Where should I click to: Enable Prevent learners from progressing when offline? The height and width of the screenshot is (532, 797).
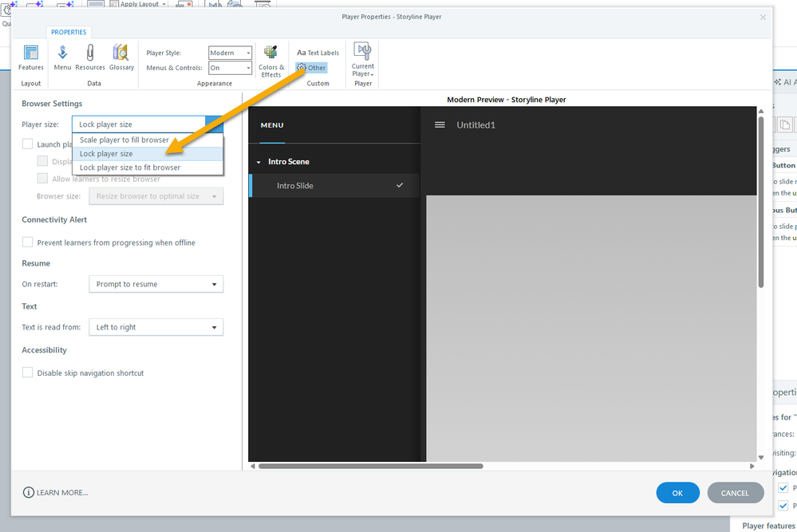click(x=28, y=242)
